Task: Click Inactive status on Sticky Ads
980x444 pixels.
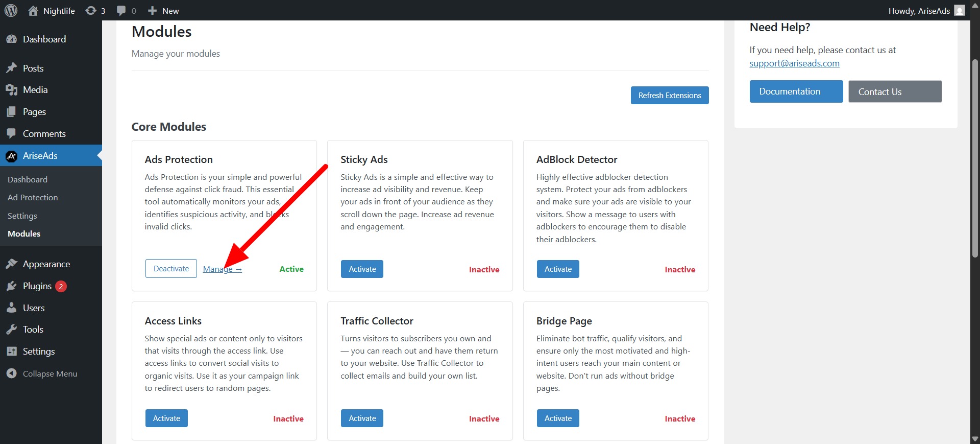Action: point(484,270)
